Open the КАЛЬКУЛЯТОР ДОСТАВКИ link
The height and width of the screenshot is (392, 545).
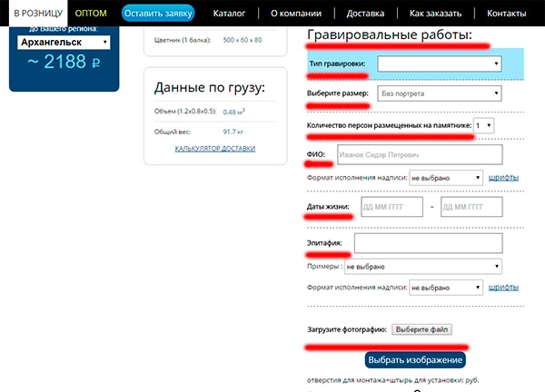point(215,149)
